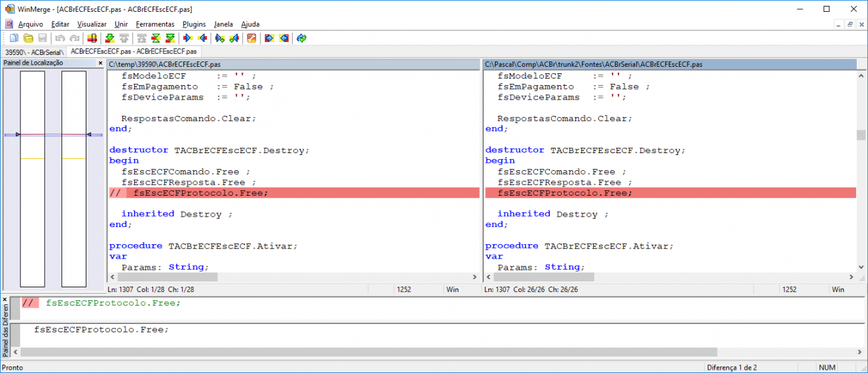The width and height of the screenshot is (868, 373).
Task: Click the left pane horizontal scrollbar right arrow
Action: coord(475,277)
